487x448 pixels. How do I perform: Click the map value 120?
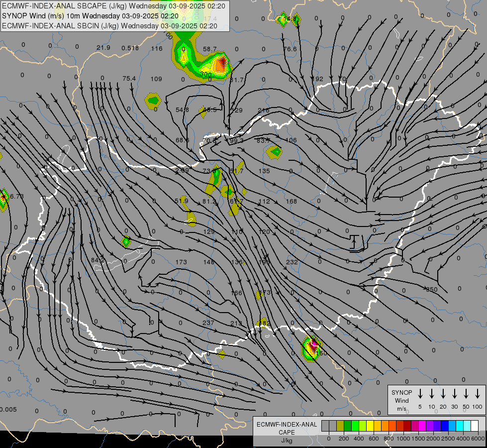pyautogui.click(x=264, y=231)
